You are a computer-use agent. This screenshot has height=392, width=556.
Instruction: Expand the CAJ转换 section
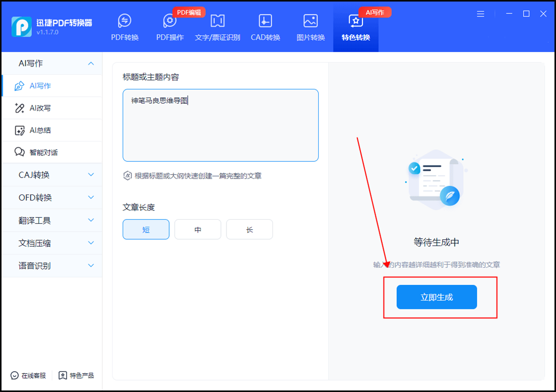(91, 175)
